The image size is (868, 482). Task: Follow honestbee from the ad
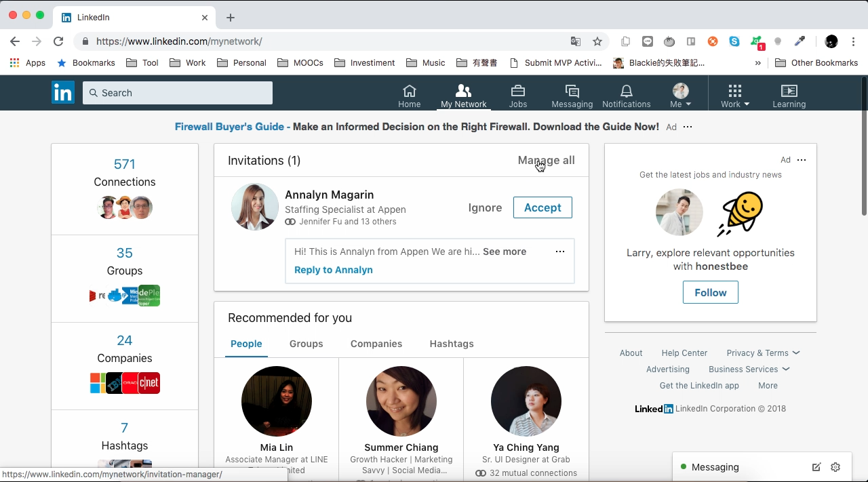pos(711,293)
